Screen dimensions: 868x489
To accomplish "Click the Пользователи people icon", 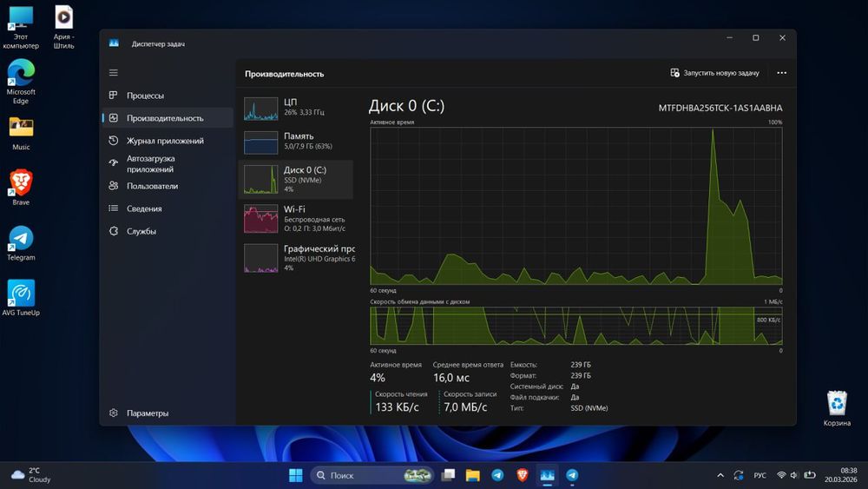I will coord(114,186).
